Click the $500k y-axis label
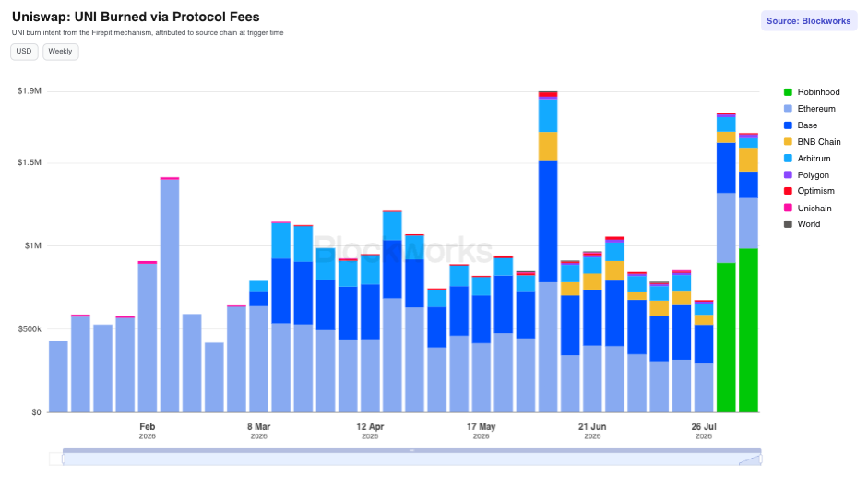The height and width of the screenshot is (477, 868). point(30,329)
